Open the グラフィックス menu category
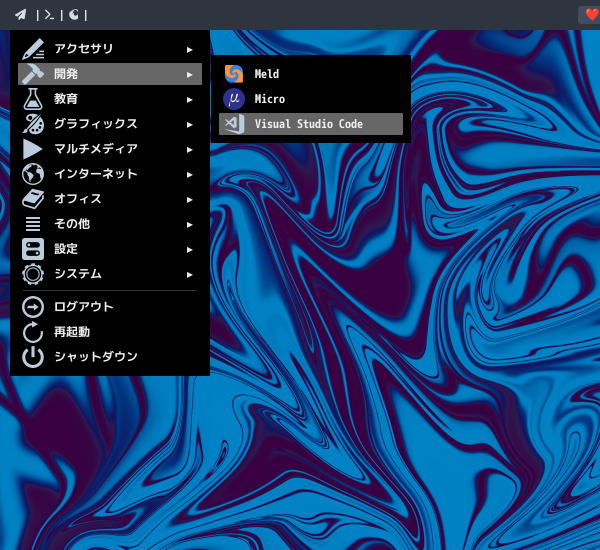The height and width of the screenshot is (550, 600). [x=110, y=124]
